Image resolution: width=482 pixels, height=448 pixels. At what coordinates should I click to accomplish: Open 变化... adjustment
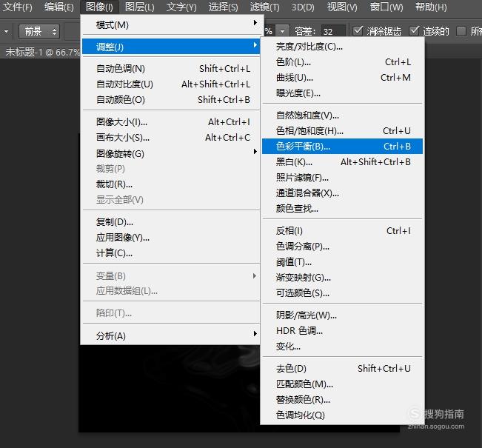click(342, 347)
